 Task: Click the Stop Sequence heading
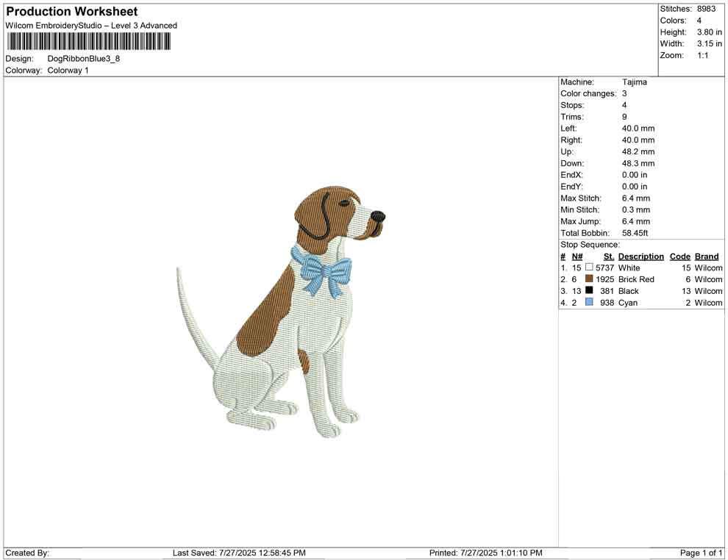[x=590, y=245]
